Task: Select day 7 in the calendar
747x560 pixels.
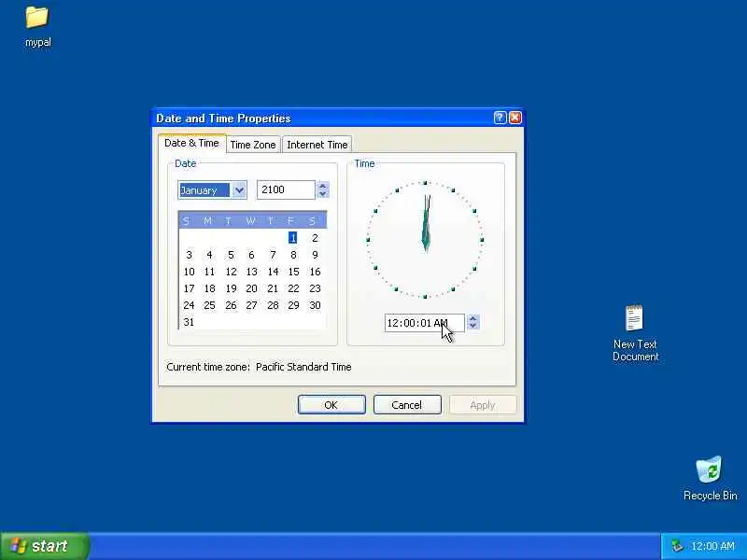Action: 273,255
